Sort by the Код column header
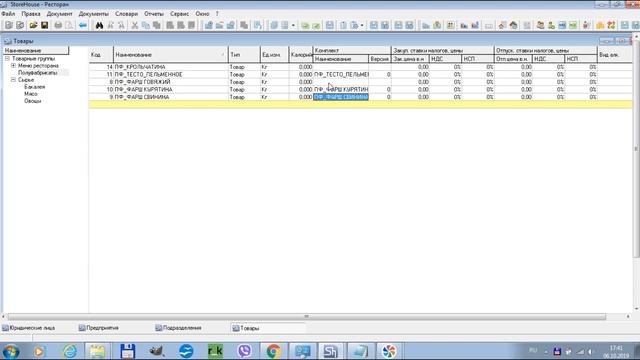 (101, 55)
